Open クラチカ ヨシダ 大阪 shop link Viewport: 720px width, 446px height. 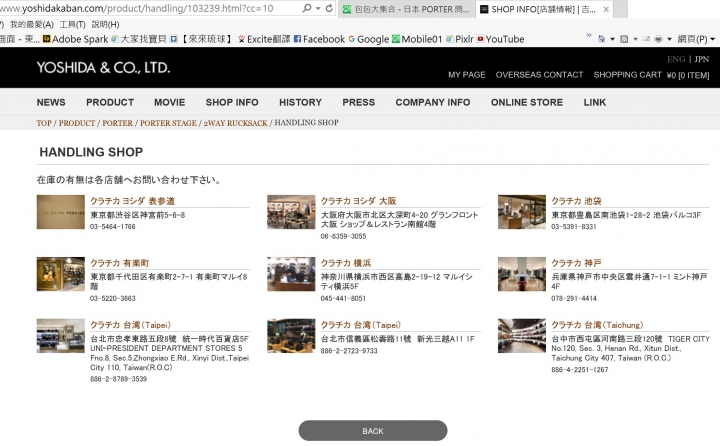358,201
